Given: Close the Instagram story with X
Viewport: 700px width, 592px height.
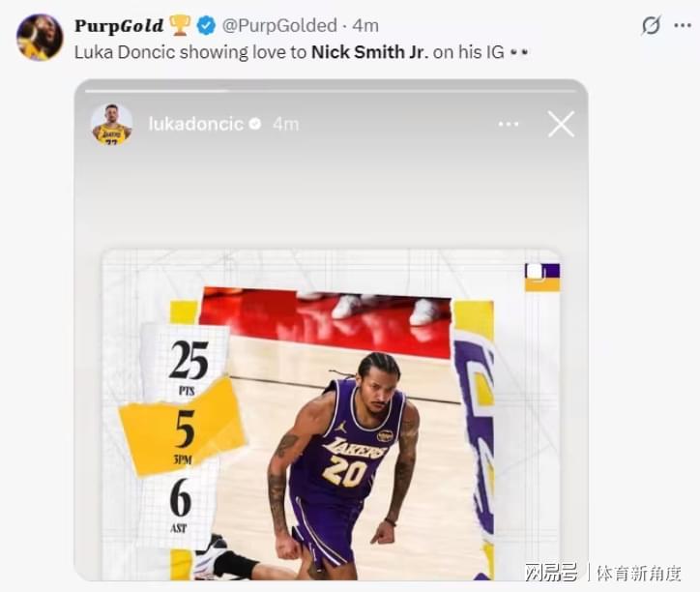Looking at the screenshot, I should coord(561,124).
